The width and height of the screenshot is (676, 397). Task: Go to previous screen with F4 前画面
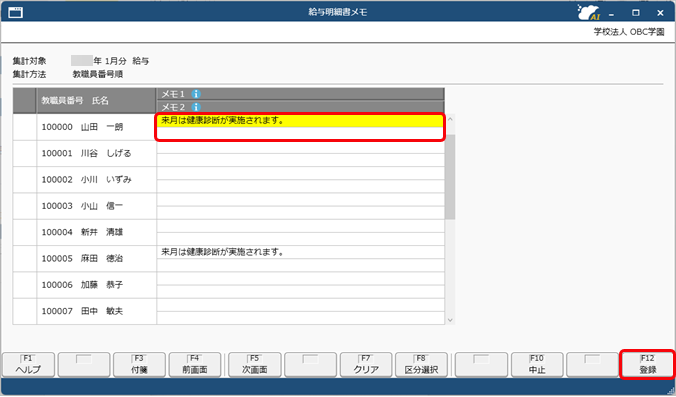click(195, 365)
